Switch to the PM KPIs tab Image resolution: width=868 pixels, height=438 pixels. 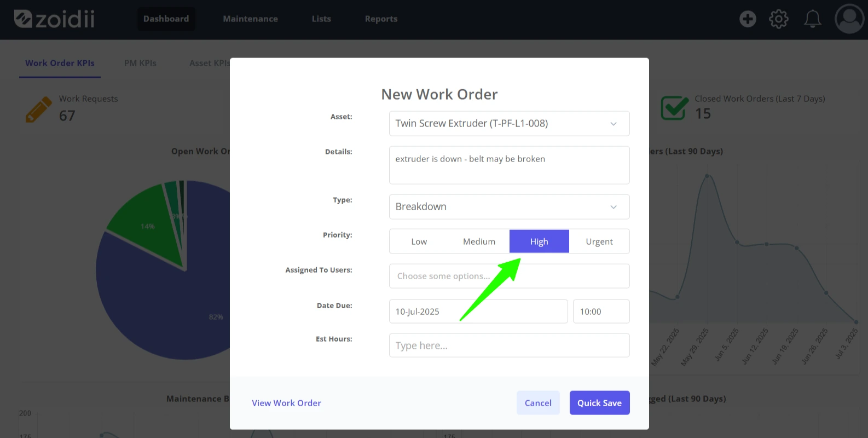click(140, 63)
